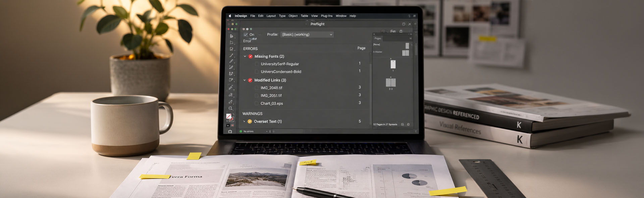This screenshot has height=198, width=644.
Task: Click the 52 Pages in 27 Spreads label
Action: [x=385, y=125]
